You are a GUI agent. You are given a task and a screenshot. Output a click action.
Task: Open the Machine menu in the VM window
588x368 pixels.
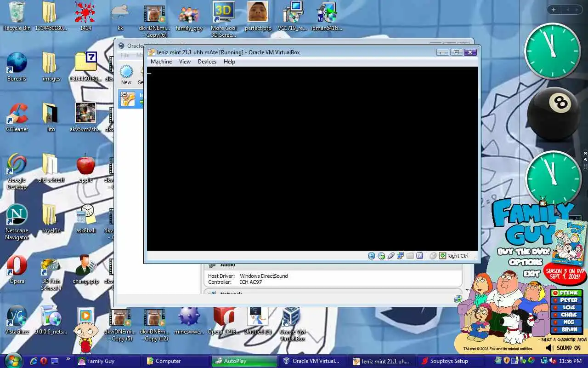(x=161, y=62)
